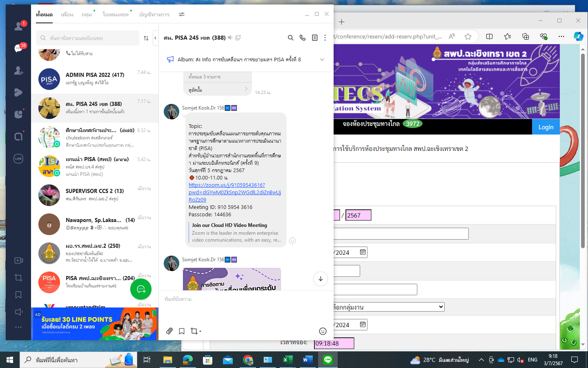Open the more options dots in LINE sidebar
The width and height of the screenshot is (588, 368).
(18, 327)
